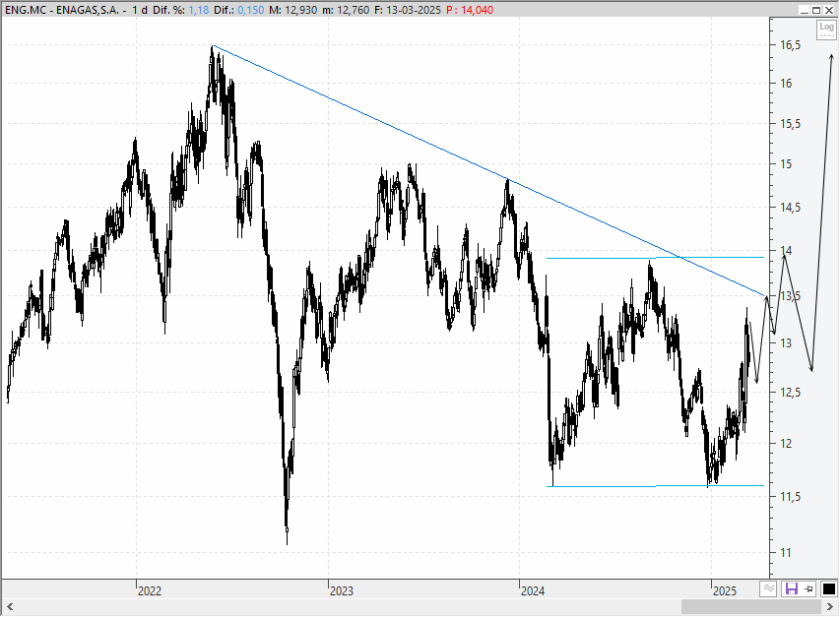Viewport: 840px width, 617px height.
Task: Click the horizontal scrollbar right arrow
Action: pos(830,607)
